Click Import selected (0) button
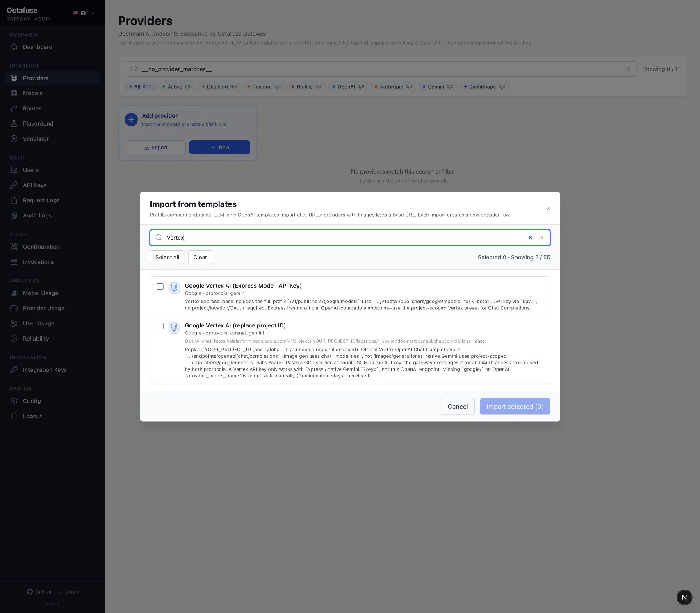The height and width of the screenshot is (613, 700). pos(515,407)
